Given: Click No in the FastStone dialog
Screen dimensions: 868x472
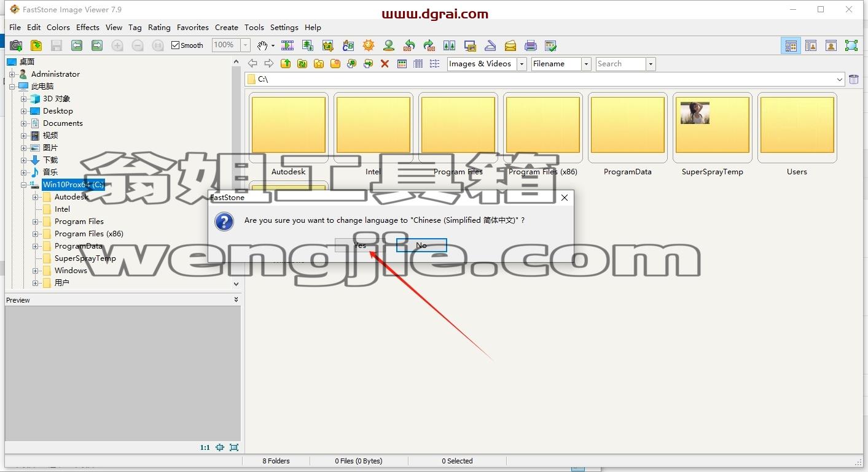Looking at the screenshot, I should 421,245.
